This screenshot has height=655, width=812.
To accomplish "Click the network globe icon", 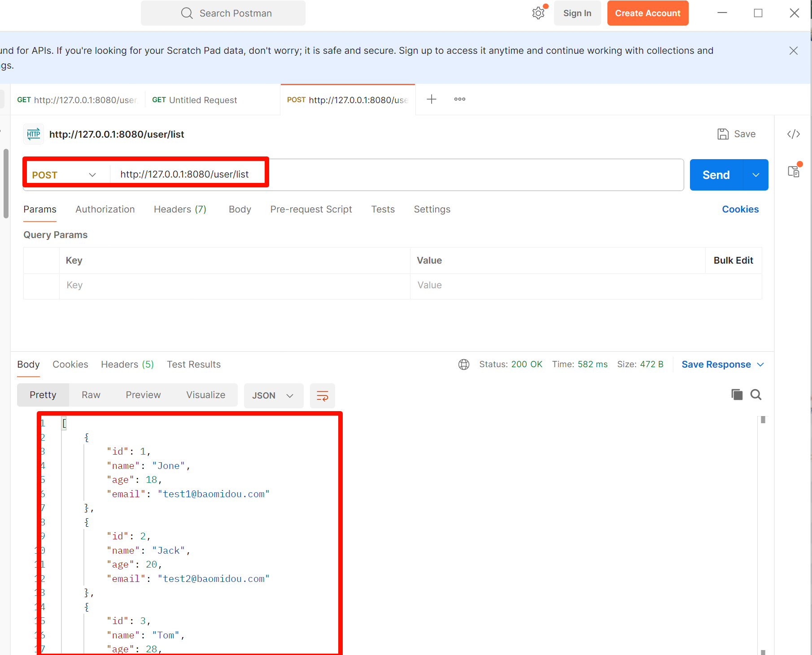I will point(464,364).
